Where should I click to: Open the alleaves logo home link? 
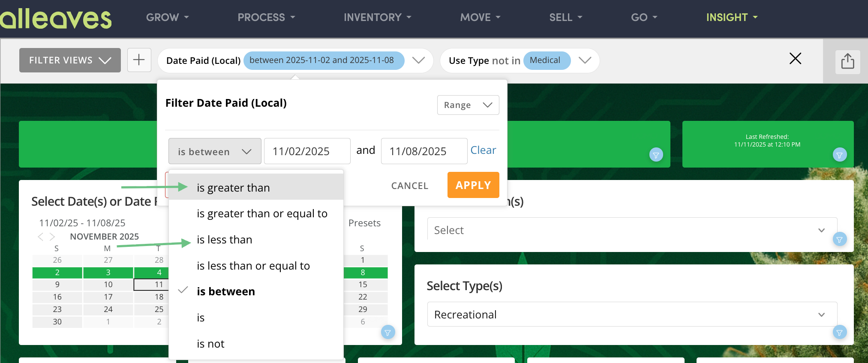coord(56,18)
